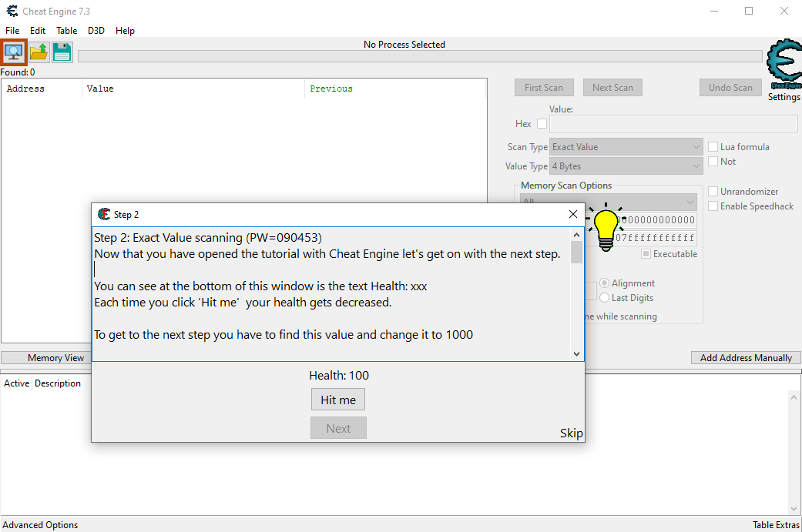Expand the Scan Type dropdown
Viewport: 802px width, 532px height.
tap(626, 147)
